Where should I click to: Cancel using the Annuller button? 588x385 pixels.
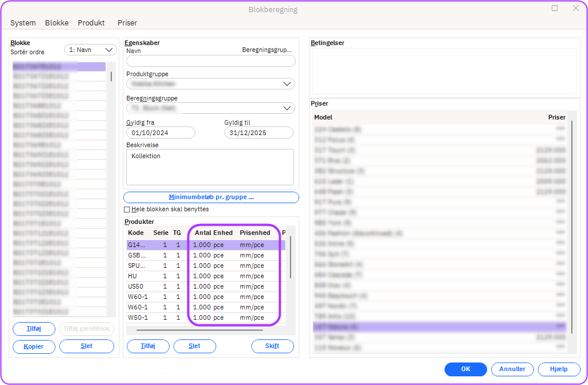click(512, 369)
